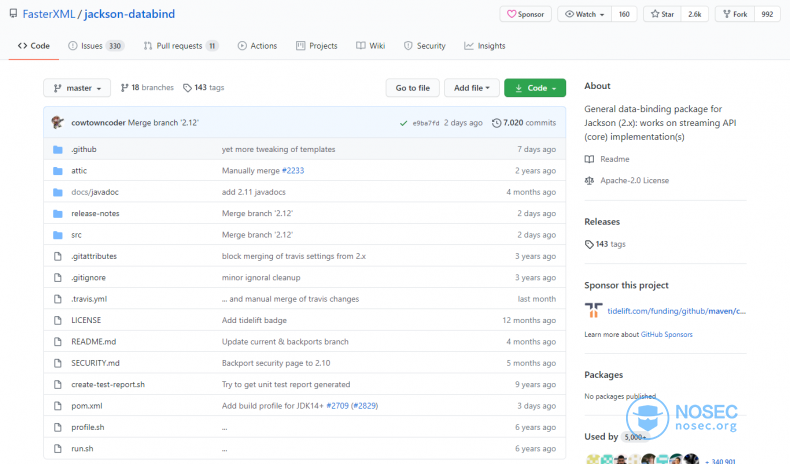Click the Readme book icon
This screenshot has height=464, width=790.
pyautogui.click(x=589, y=159)
